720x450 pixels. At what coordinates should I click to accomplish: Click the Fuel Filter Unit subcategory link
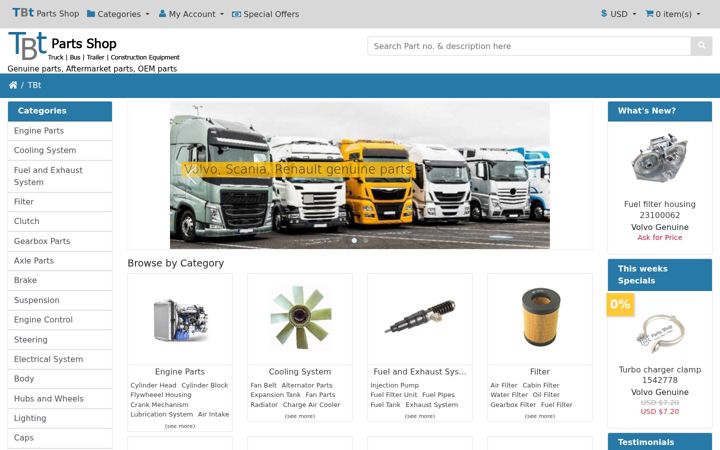coord(394,395)
